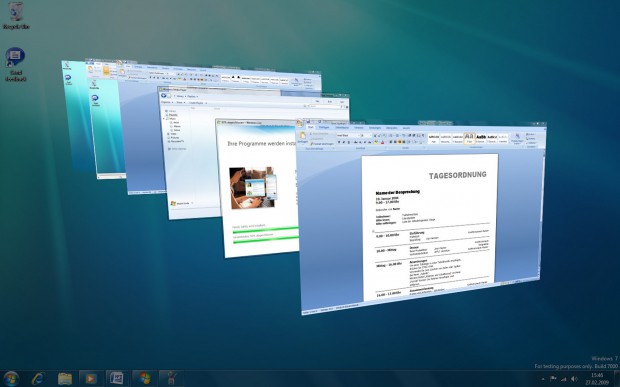
Task: Open the Office button in front Word window
Action: click(x=299, y=123)
